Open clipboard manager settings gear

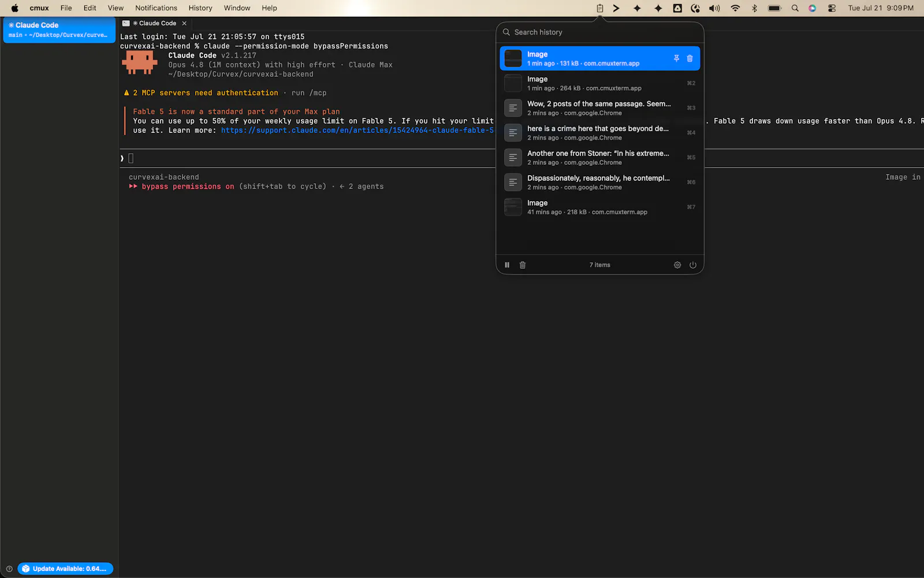point(677,265)
